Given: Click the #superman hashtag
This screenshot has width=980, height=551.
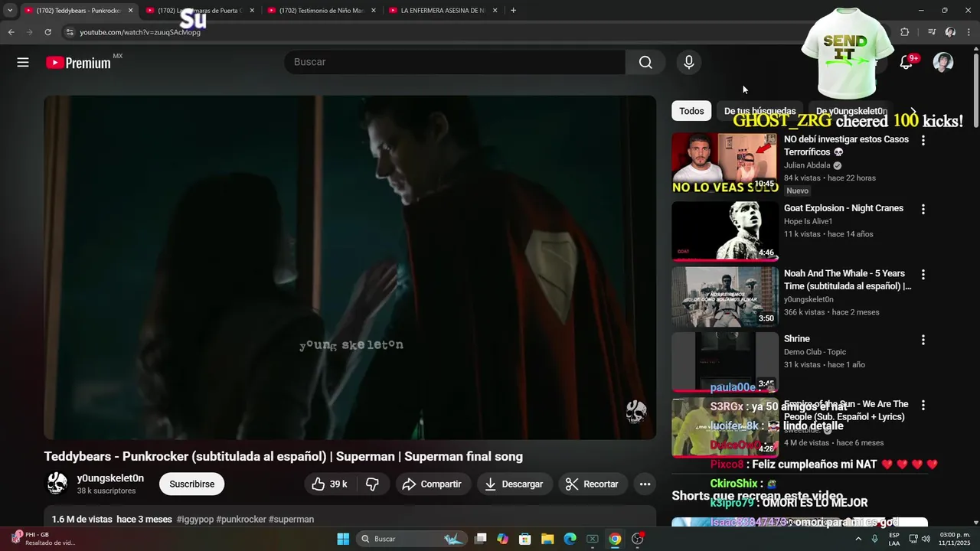Looking at the screenshot, I should (291, 520).
